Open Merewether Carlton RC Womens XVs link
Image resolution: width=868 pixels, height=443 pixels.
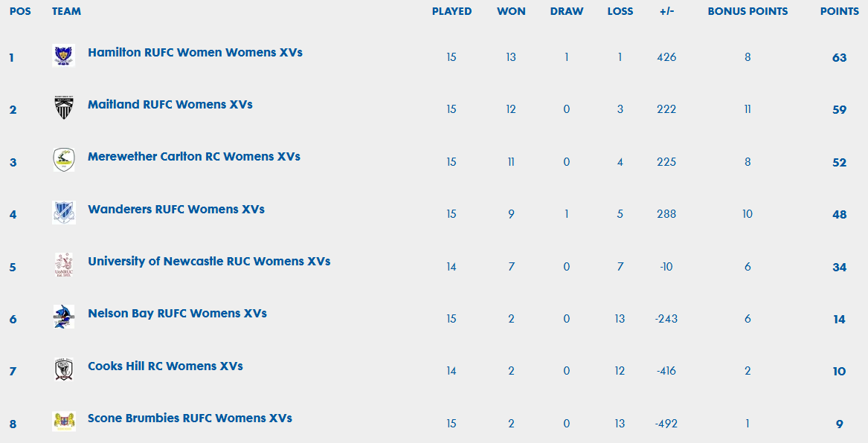click(193, 157)
